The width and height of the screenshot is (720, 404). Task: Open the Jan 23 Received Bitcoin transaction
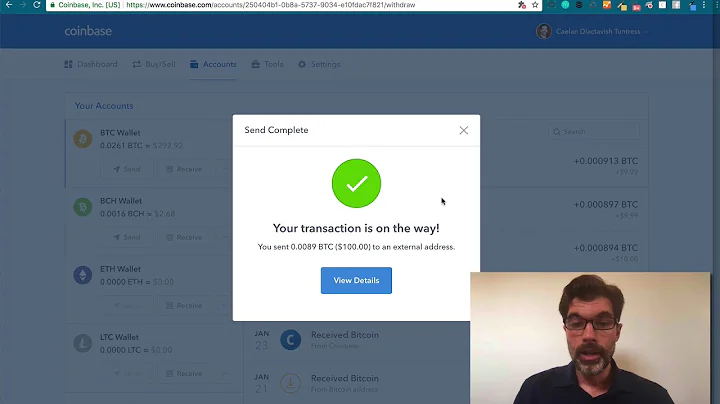(x=345, y=335)
